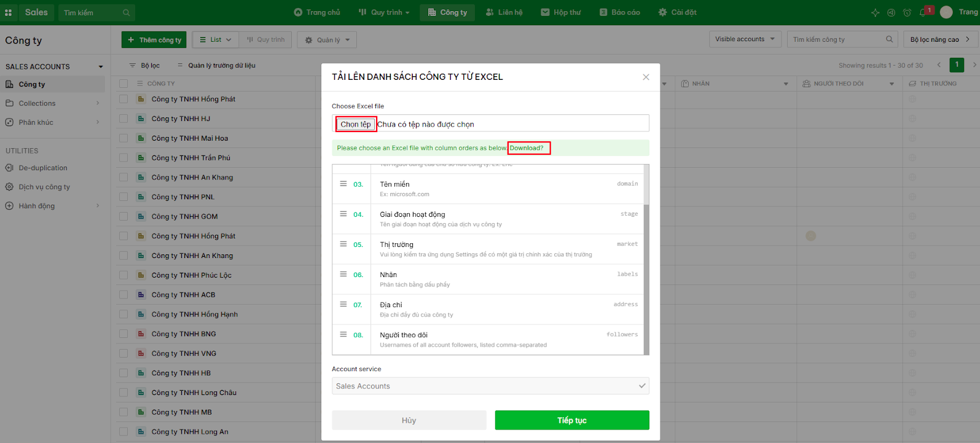The image size is (980, 443).
Task: Open the alarm clock reminders icon
Action: pos(907,12)
